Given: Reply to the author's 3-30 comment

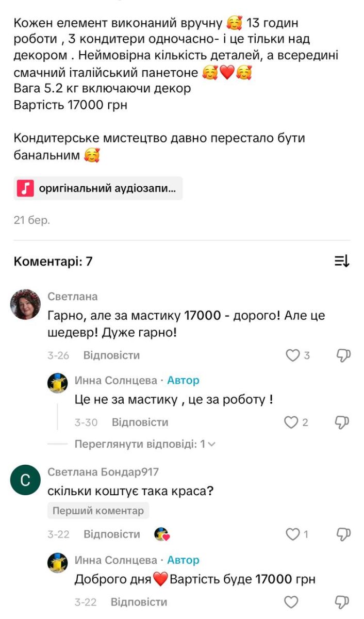Looking at the screenshot, I should [140, 422].
